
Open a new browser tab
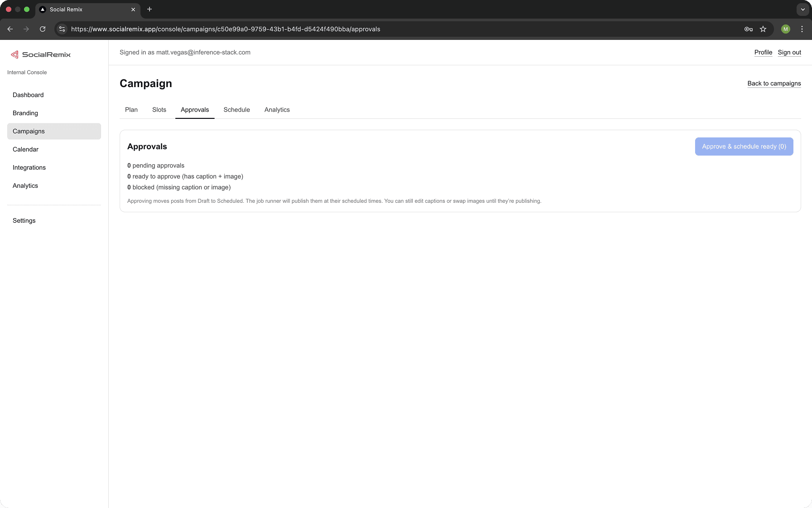(150, 9)
